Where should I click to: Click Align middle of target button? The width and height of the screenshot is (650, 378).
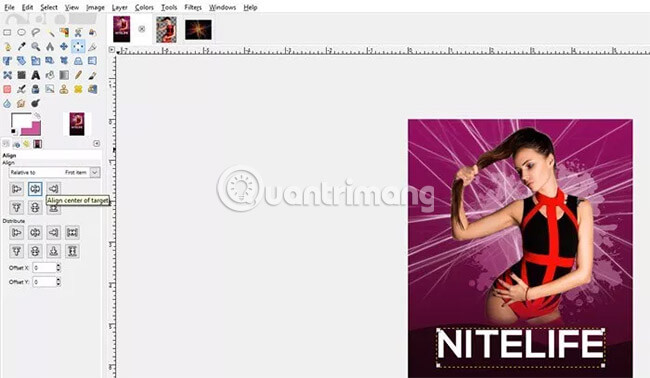(x=35, y=207)
